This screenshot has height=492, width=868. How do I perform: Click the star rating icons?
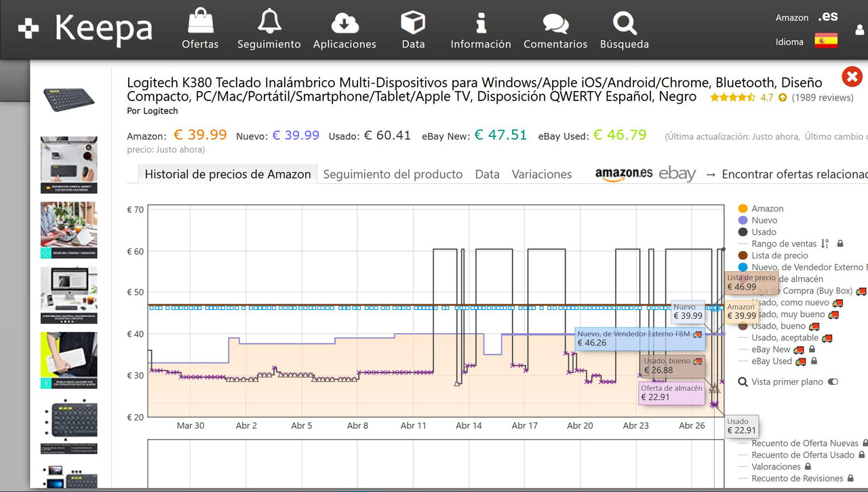[732, 98]
